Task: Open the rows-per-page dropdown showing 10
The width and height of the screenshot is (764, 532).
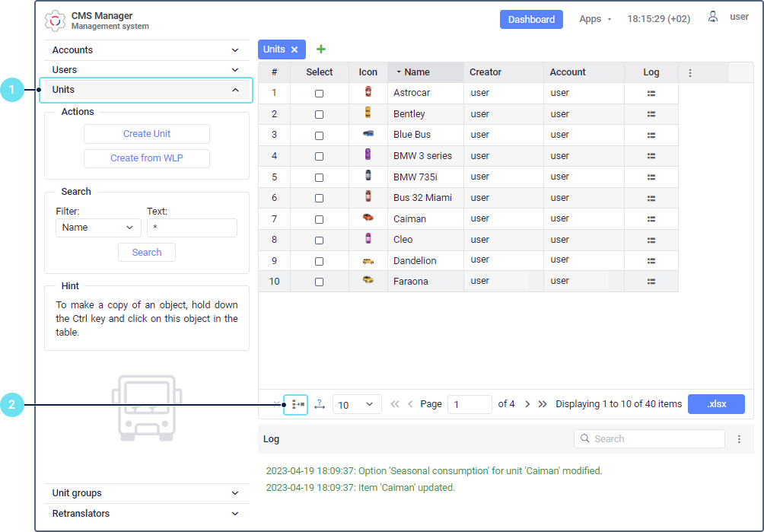Action: tap(357, 405)
